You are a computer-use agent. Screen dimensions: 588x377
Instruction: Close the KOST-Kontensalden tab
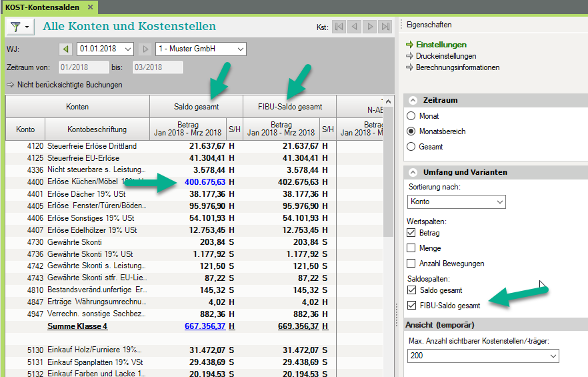coord(90,7)
